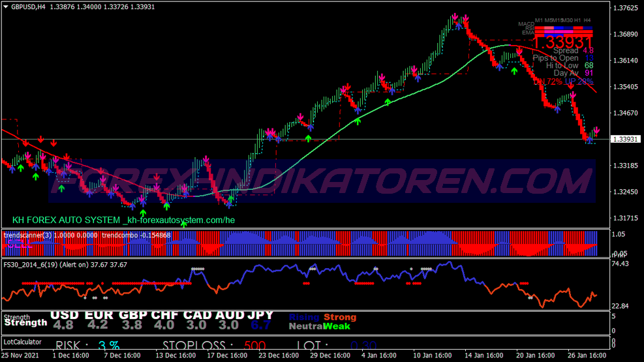Click the 1.05 trendscanner scale value
The width and height of the screenshot is (644, 362).
click(619, 234)
